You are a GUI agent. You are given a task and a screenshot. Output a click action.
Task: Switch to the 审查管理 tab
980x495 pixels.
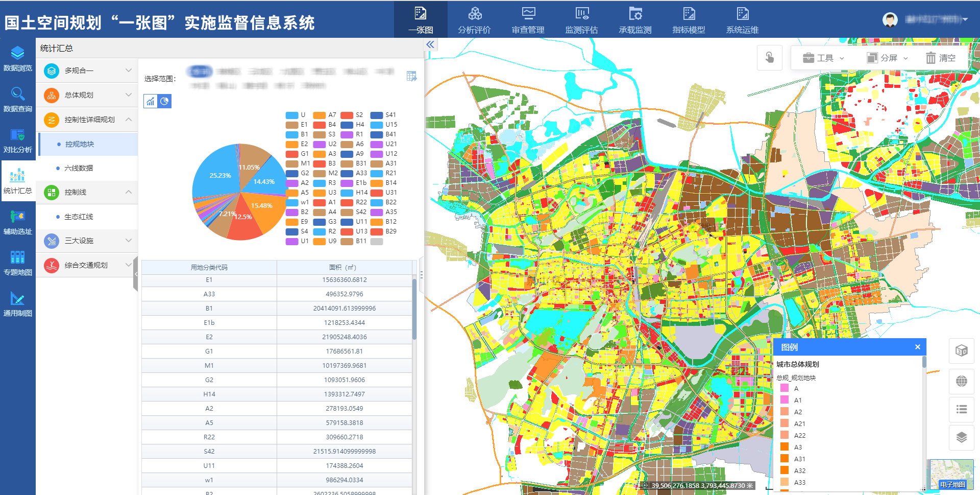pyautogui.click(x=528, y=19)
